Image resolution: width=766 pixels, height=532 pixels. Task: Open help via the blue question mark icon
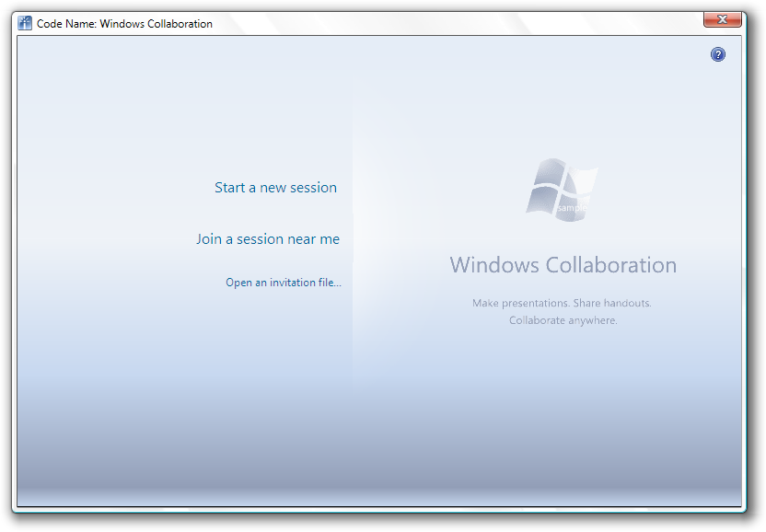717,54
